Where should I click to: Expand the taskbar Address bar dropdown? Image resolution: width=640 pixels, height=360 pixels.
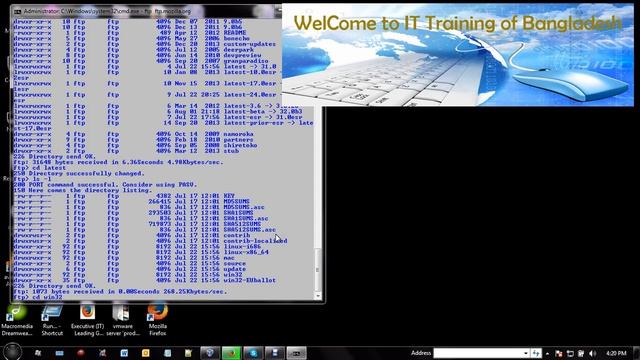pyautogui.click(x=526, y=353)
